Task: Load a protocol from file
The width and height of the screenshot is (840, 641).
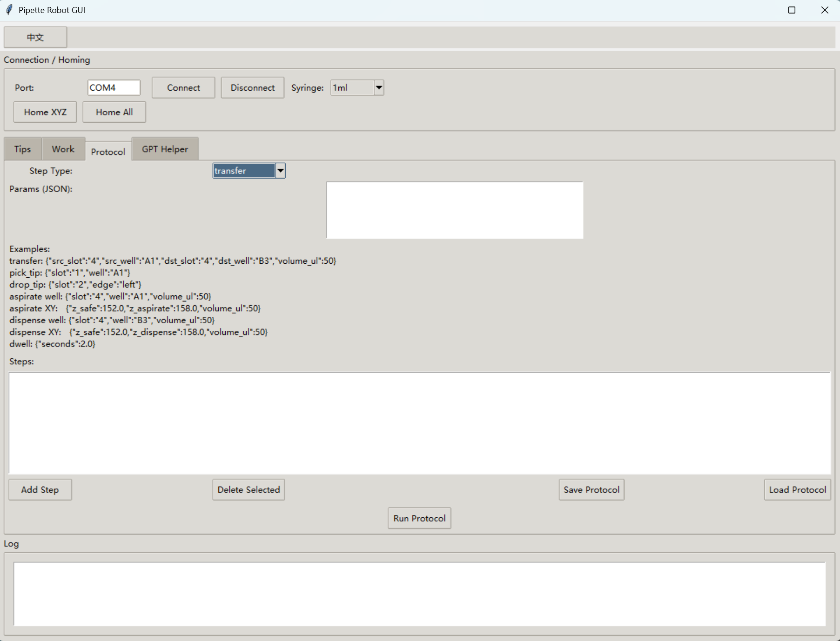Action: coord(797,490)
